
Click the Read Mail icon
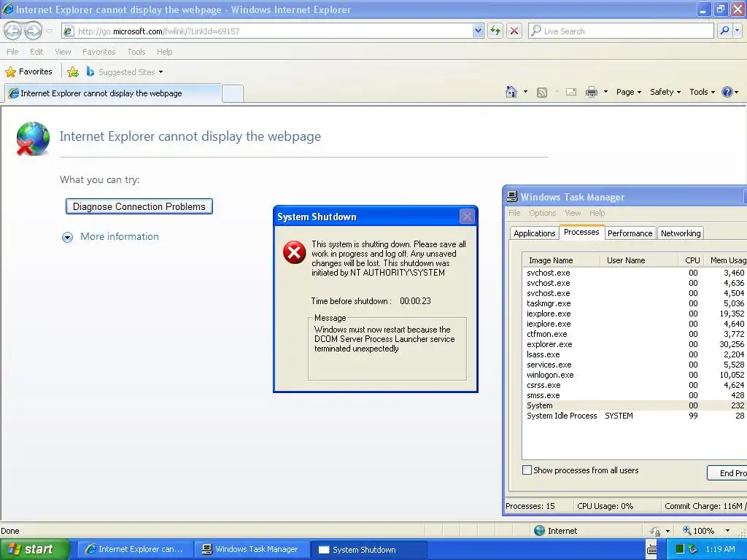tap(571, 92)
